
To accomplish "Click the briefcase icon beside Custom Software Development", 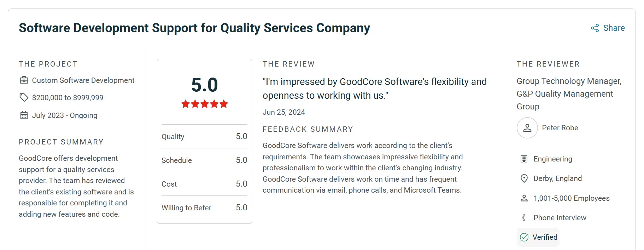I will tap(24, 80).
